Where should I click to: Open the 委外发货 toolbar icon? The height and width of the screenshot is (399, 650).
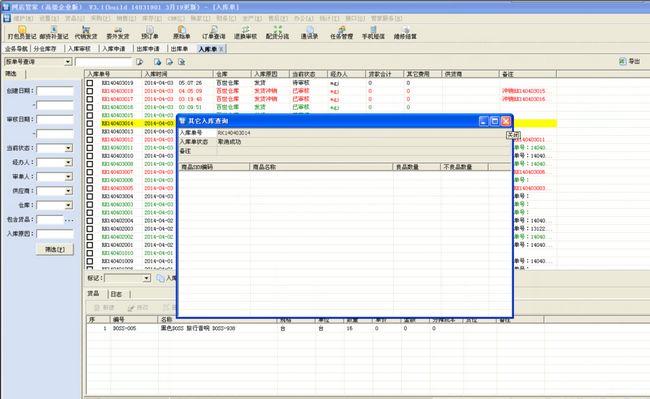(118, 32)
